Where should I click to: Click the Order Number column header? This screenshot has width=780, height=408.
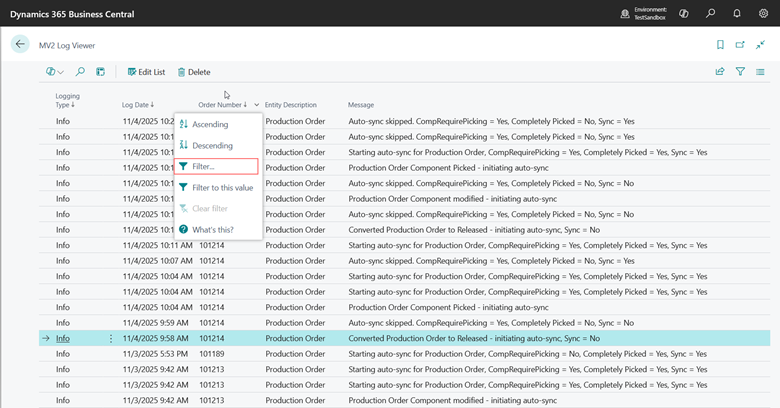point(222,104)
